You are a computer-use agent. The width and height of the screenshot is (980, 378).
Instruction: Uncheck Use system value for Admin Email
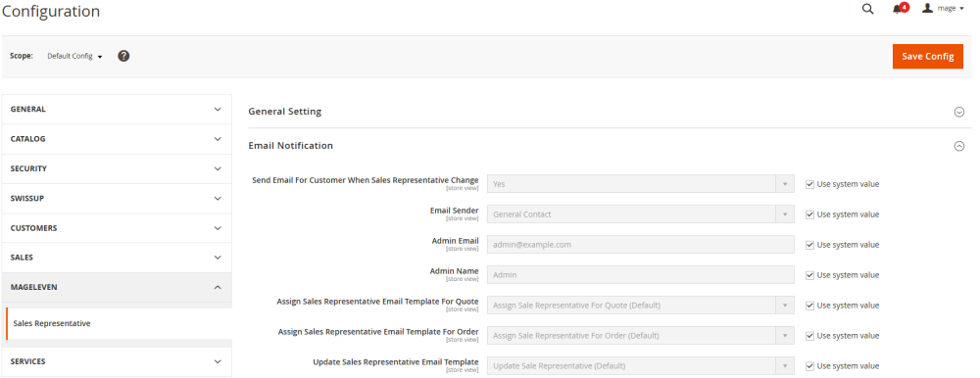click(x=809, y=245)
